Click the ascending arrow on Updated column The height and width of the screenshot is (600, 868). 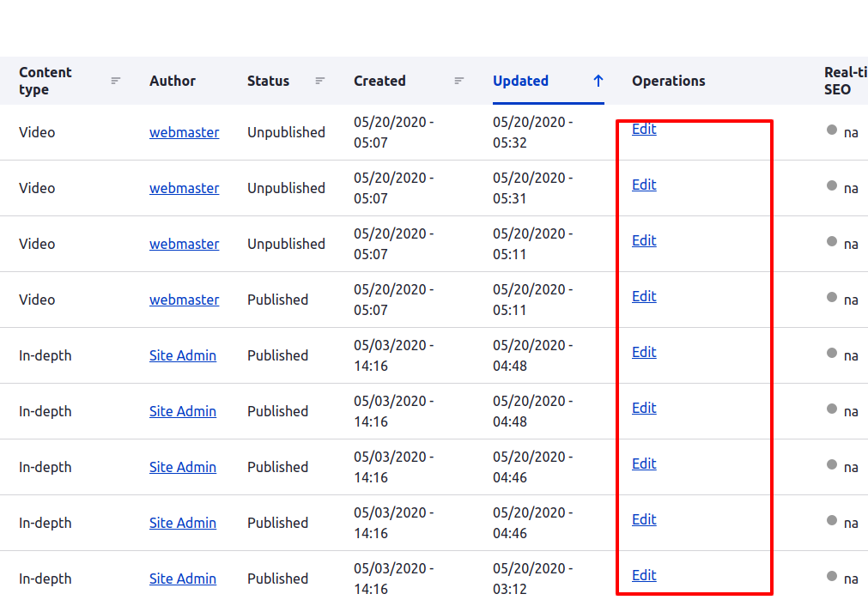tap(598, 81)
